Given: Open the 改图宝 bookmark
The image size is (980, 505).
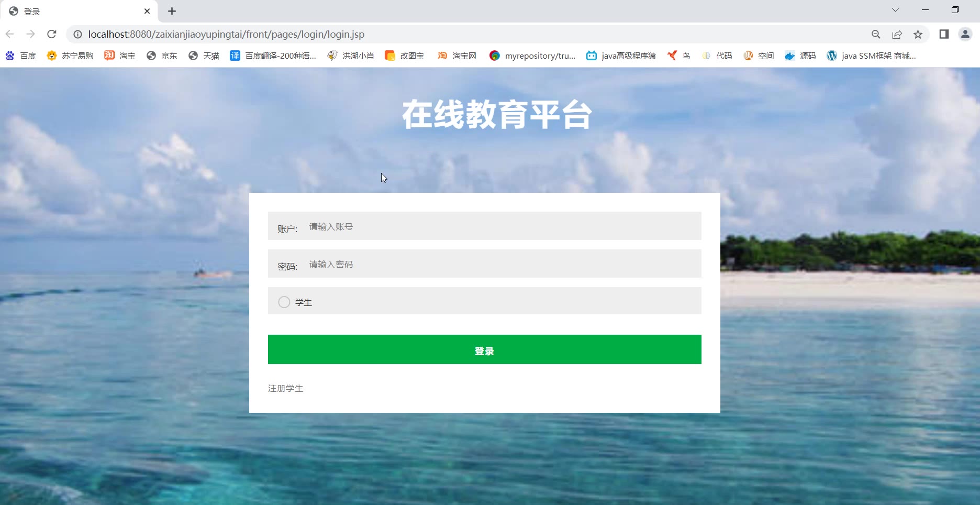Looking at the screenshot, I should (404, 56).
